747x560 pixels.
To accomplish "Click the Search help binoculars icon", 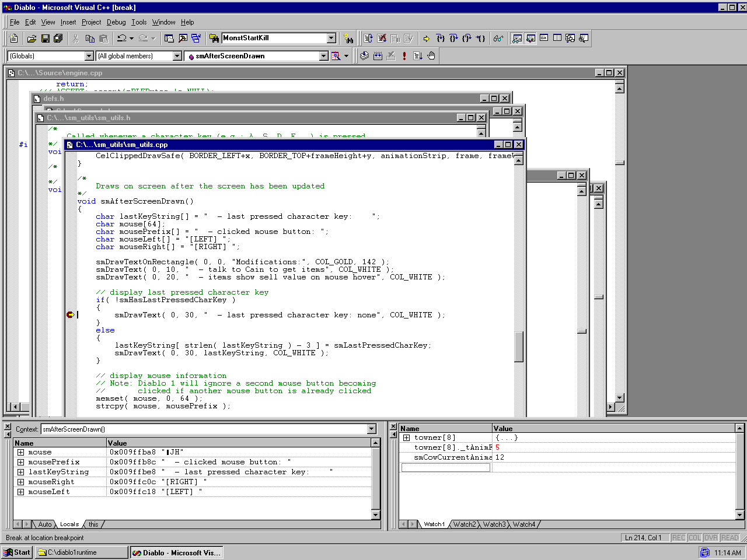I will coord(348,38).
